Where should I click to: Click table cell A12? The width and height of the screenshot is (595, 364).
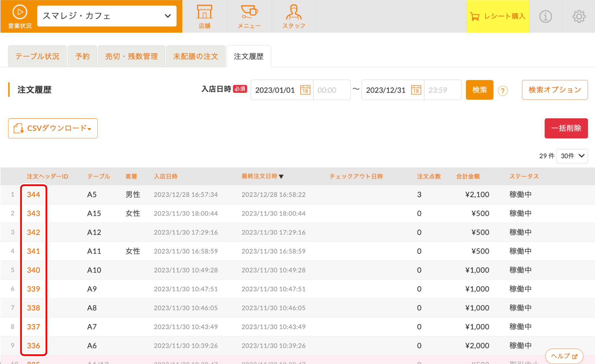94,232
